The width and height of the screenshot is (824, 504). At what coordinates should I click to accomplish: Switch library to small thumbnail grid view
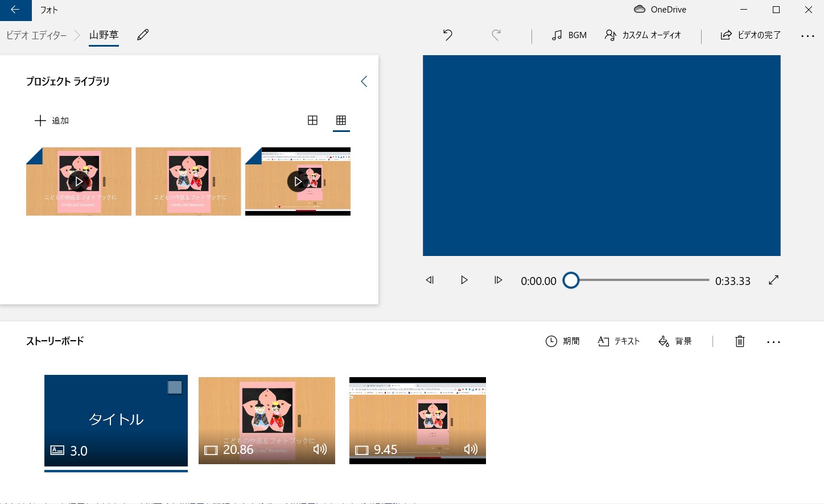(x=341, y=120)
